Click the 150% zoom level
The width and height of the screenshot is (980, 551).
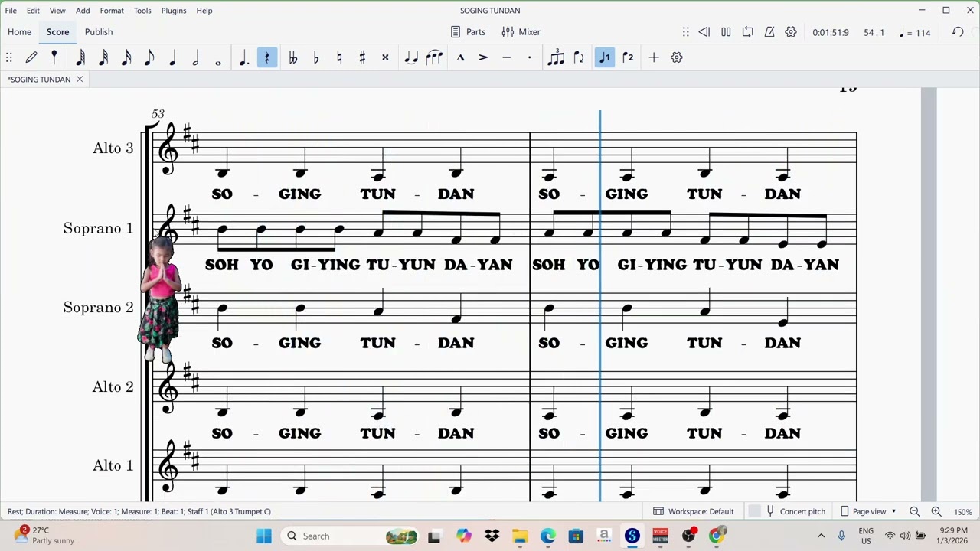pyautogui.click(x=962, y=512)
